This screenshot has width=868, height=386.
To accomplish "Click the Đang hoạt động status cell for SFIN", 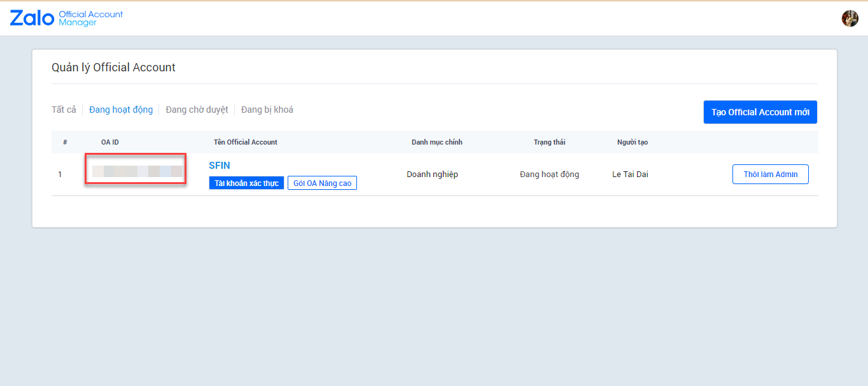I will pyautogui.click(x=549, y=175).
